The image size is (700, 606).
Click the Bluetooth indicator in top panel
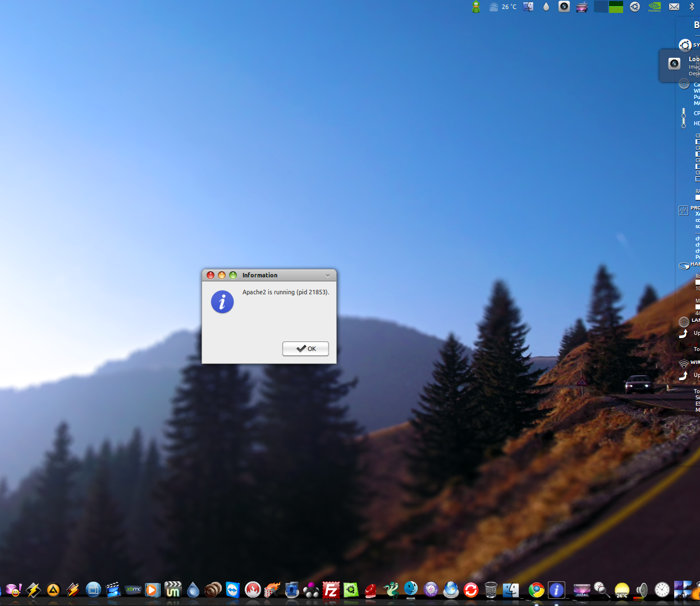coord(692,7)
